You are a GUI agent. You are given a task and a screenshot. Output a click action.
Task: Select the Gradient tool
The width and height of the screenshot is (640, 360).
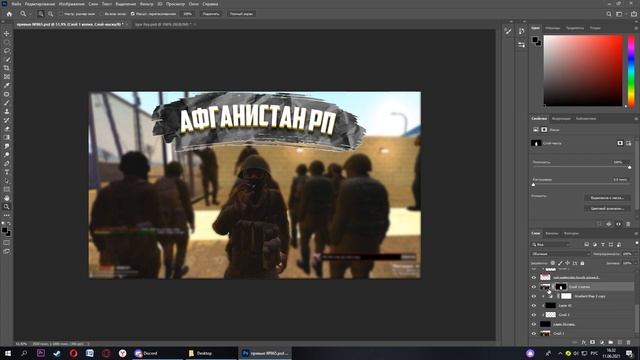pos(7,138)
